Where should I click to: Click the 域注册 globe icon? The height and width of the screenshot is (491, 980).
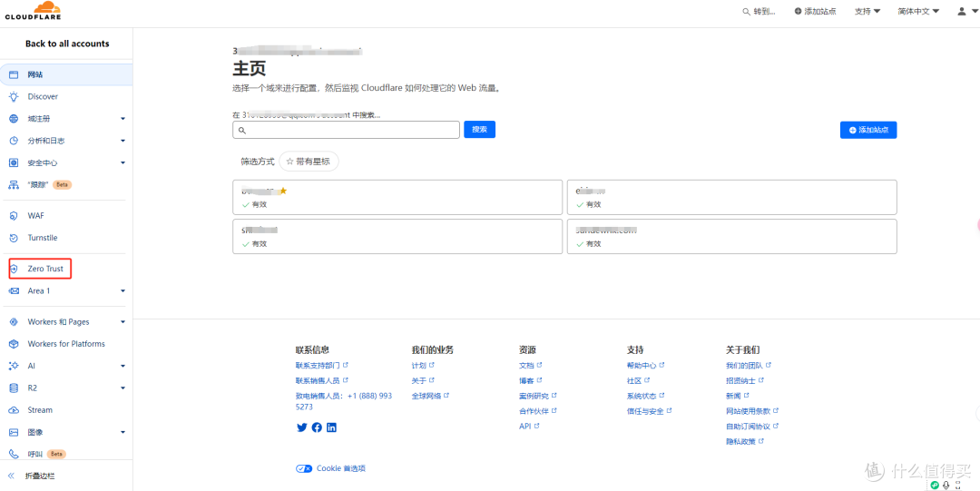tap(13, 119)
